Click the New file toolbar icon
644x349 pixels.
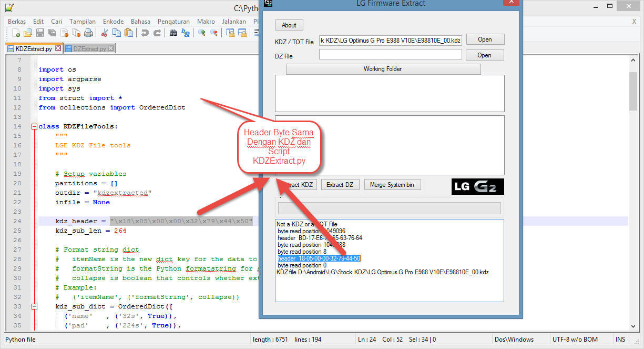[x=16, y=33]
